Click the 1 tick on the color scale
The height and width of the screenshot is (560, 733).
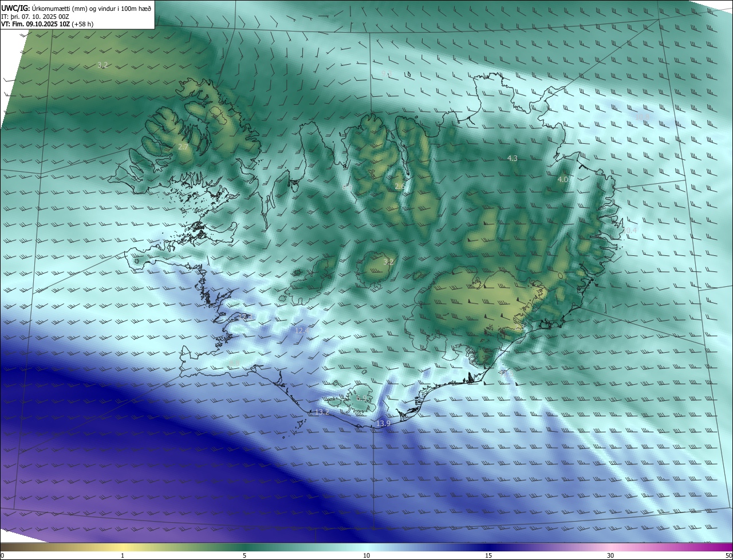click(123, 556)
